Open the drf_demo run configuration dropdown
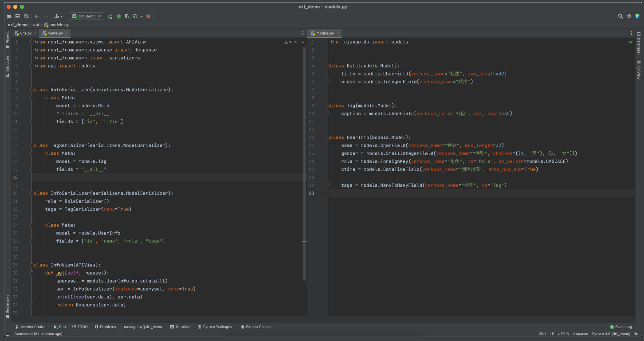 coord(86,16)
